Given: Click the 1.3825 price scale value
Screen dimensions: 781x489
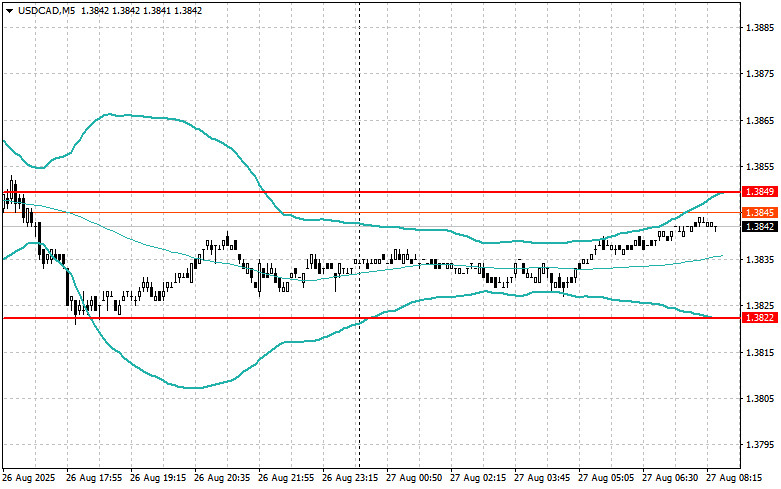Looking at the screenshot, I should (x=760, y=305).
